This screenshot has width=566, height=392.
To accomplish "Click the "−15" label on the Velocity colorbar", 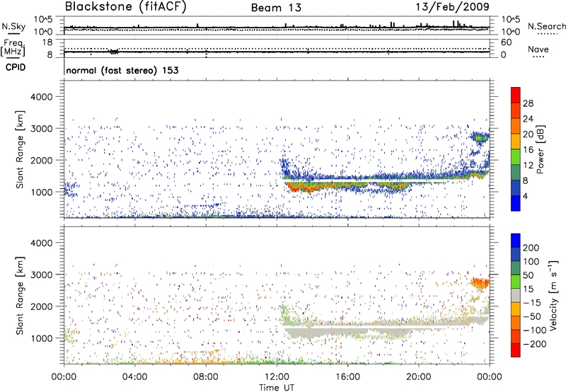I will 532,303.
